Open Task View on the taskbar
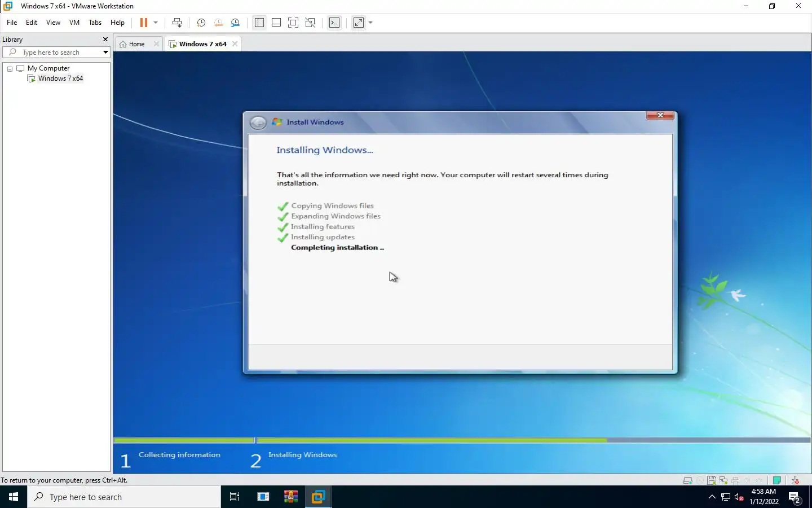 (235, 497)
